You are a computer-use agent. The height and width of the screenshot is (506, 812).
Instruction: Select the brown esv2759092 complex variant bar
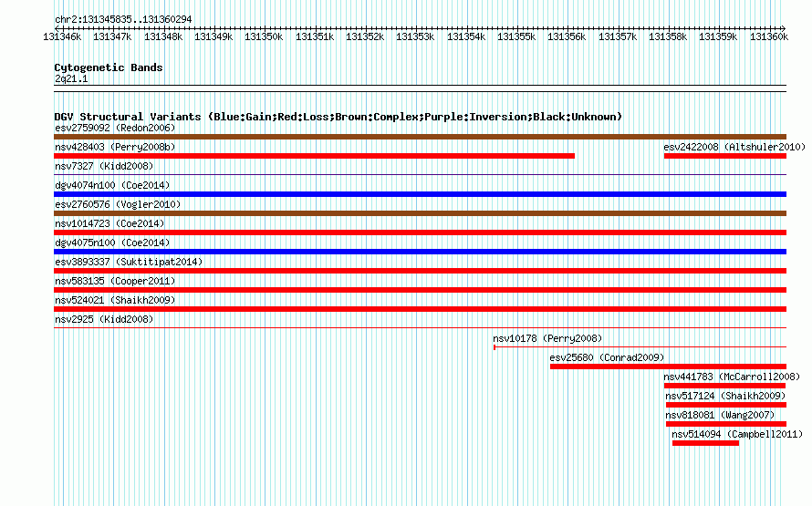[420, 137]
